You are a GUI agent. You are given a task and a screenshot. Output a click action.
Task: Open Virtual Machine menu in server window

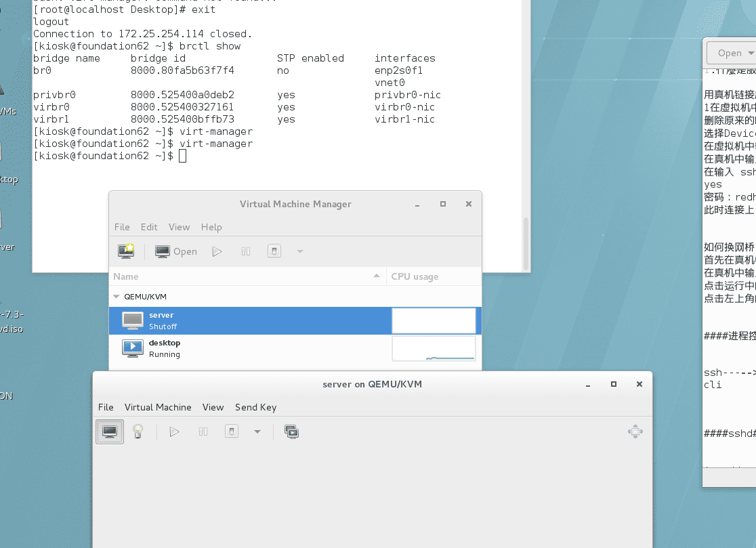pyautogui.click(x=158, y=407)
